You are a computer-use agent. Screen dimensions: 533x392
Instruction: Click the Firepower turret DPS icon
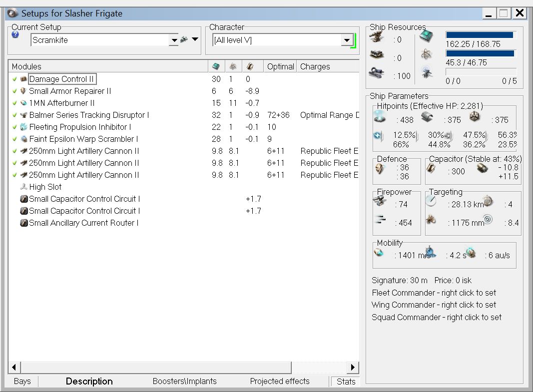pos(379,201)
